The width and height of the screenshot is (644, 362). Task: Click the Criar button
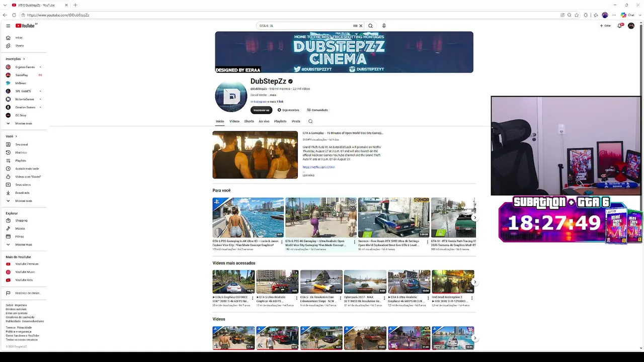pos(605,26)
